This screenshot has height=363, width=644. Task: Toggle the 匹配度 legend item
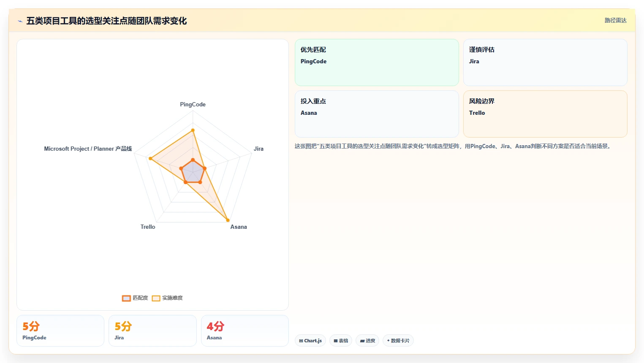pos(135,298)
